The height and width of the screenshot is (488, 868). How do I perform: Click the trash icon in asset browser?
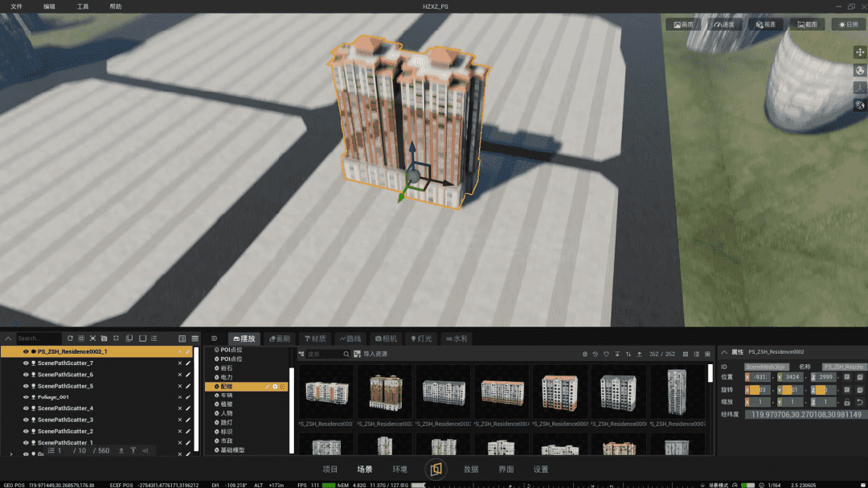pos(584,354)
